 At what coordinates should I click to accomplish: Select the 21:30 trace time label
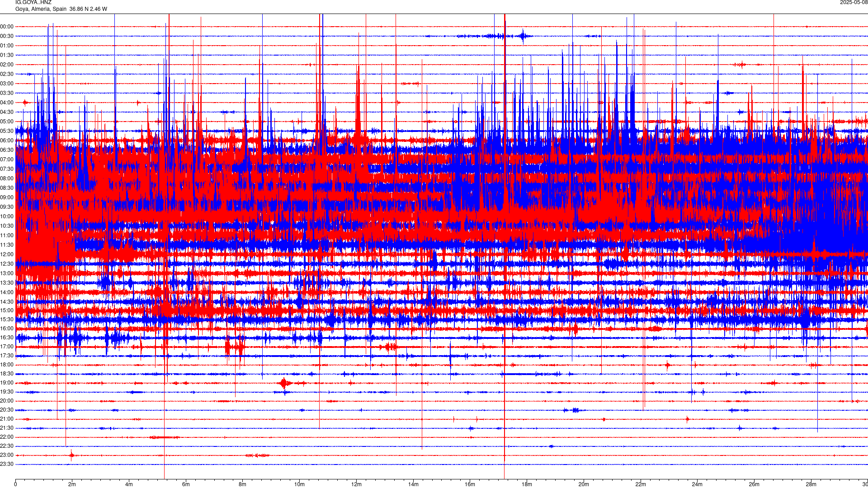pos(7,428)
